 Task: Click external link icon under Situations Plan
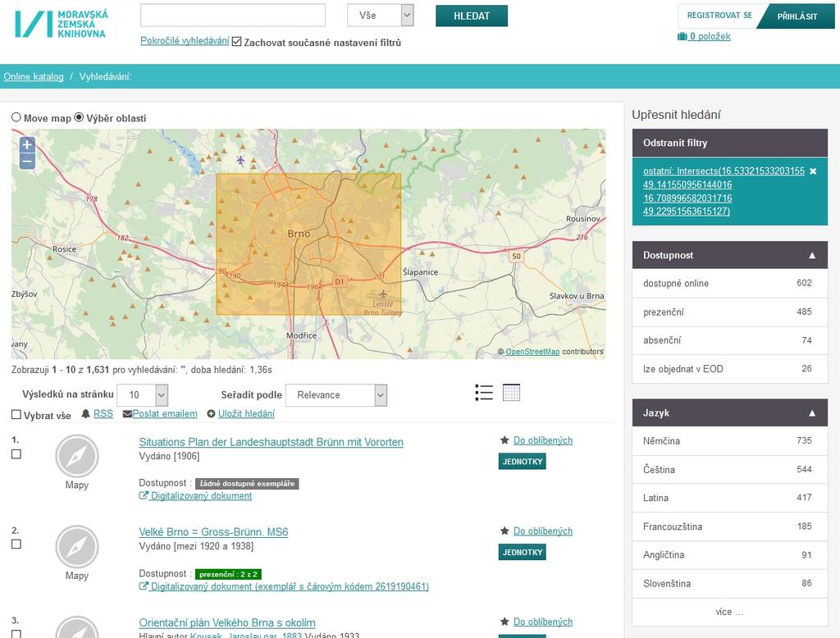tap(143, 495)
